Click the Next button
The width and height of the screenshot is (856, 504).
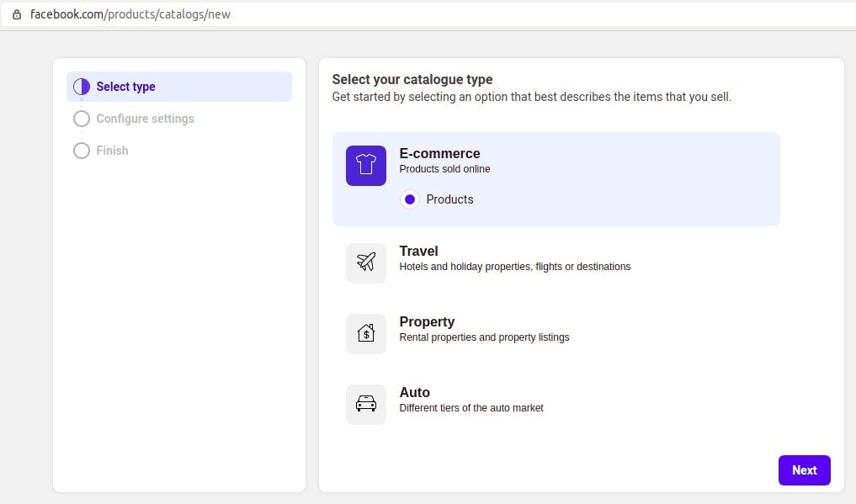pos(804,470)
